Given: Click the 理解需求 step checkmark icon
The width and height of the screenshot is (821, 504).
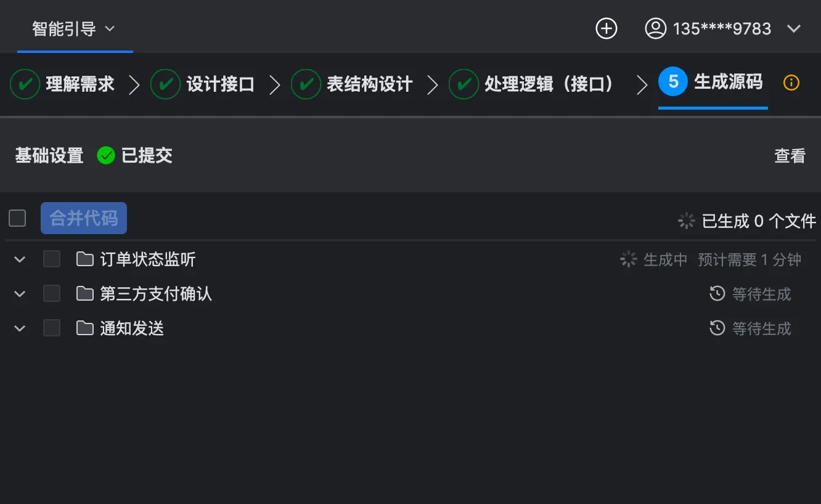Looking at the screenshot, I should [25, 84].
